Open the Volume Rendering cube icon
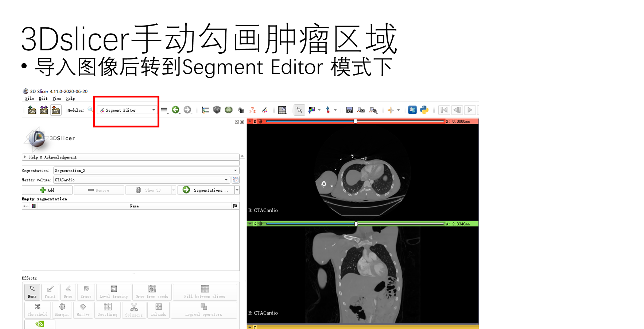 [x=217, y=110]
